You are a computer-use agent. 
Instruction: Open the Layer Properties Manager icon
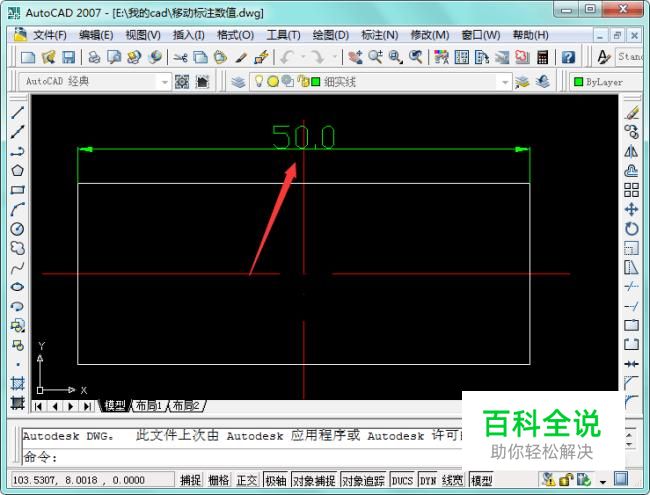(x=238, y=82)
